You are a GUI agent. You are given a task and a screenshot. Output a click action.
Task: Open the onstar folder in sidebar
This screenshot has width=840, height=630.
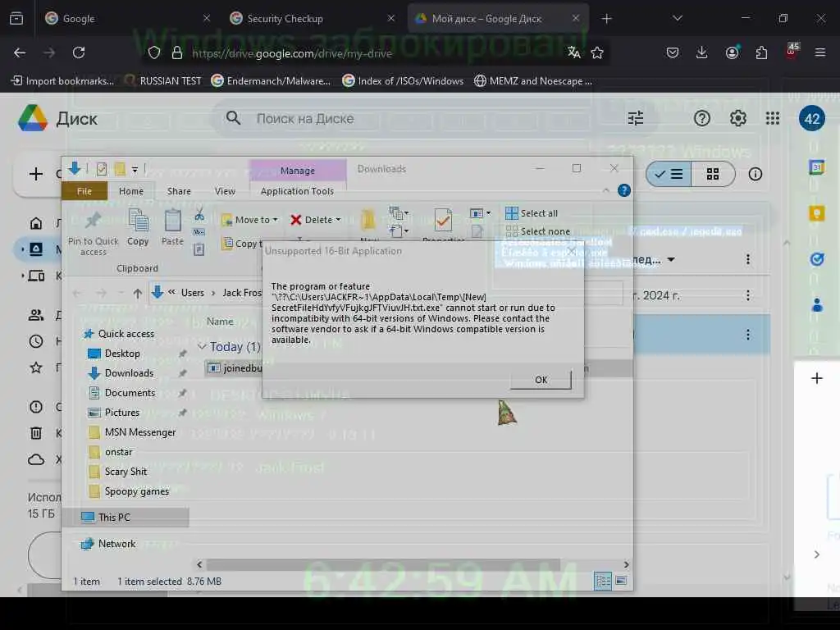111,452
